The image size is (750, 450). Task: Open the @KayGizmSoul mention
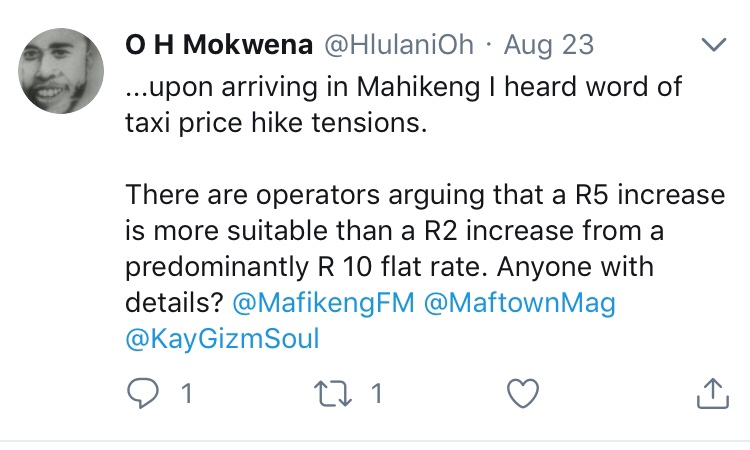tap(222, 339)
